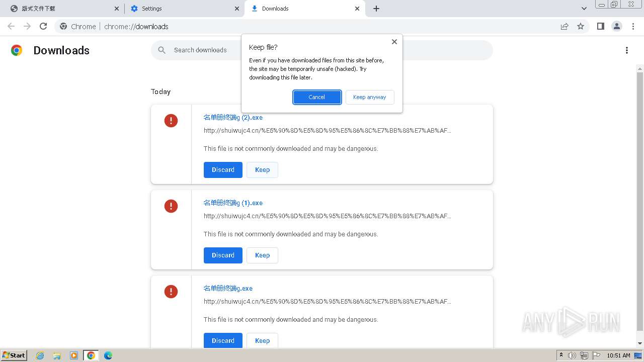Click the 10:51 AM clock
644x362 pixels.
pos(618,355)
